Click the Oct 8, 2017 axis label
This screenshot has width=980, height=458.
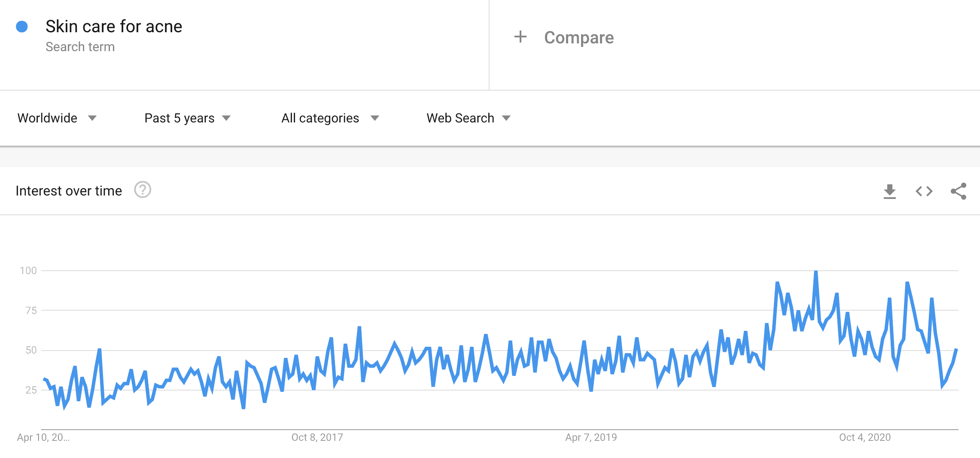(x=317, y=437)
